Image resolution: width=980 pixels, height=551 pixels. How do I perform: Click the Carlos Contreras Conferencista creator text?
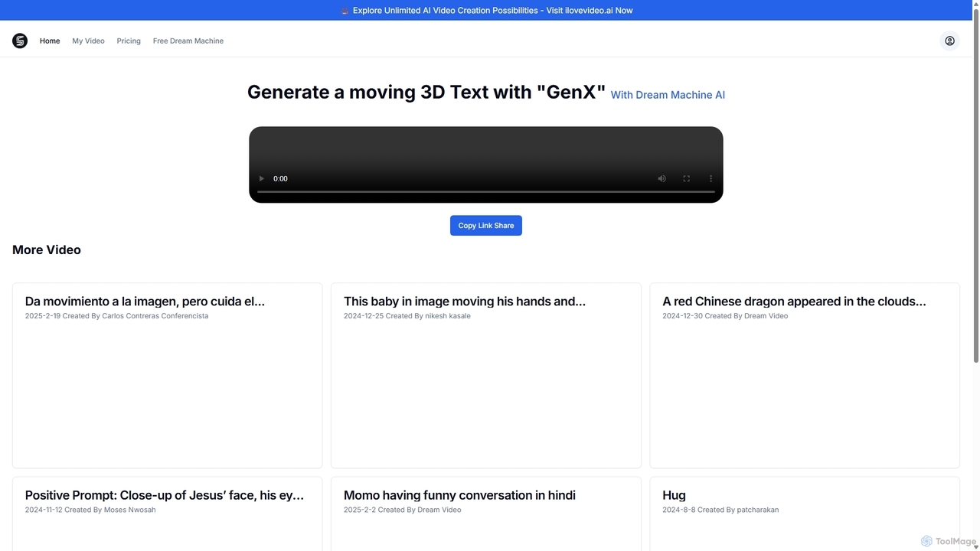tap(155, 315)
